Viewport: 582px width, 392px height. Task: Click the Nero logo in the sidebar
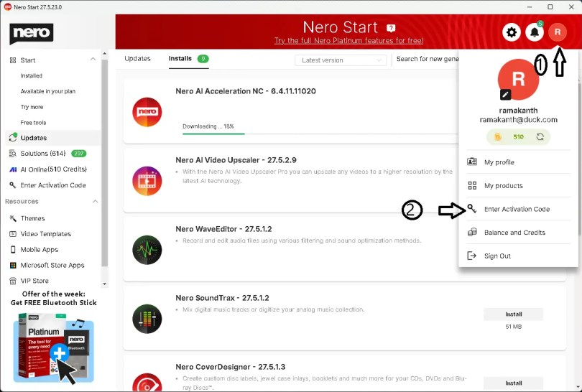[32, 33]
